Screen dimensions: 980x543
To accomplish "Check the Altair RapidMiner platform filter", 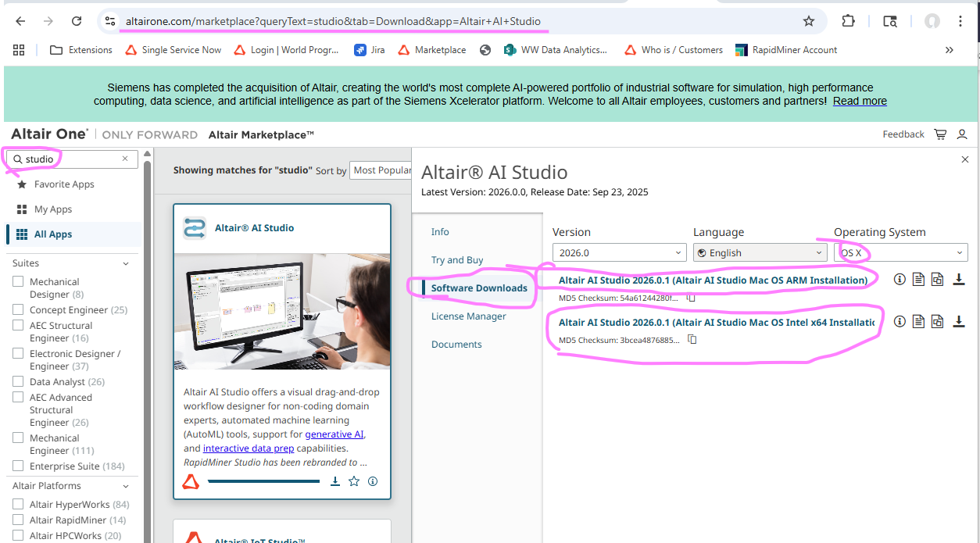I will coord(18,520).
